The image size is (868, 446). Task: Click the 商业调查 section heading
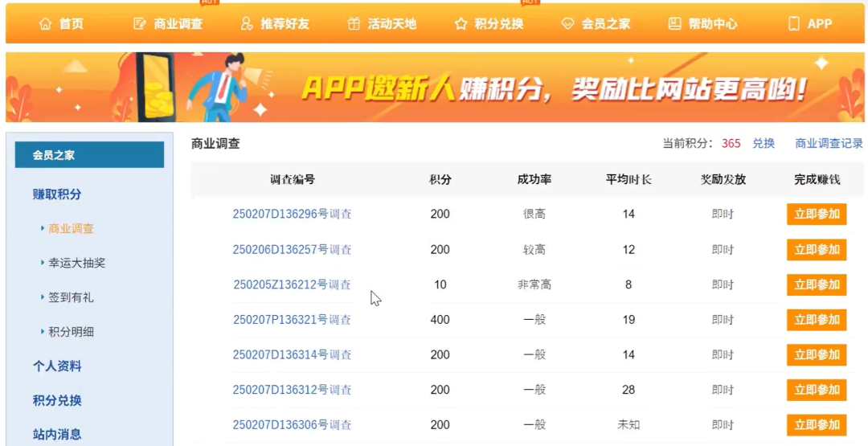tap(215, 143)
